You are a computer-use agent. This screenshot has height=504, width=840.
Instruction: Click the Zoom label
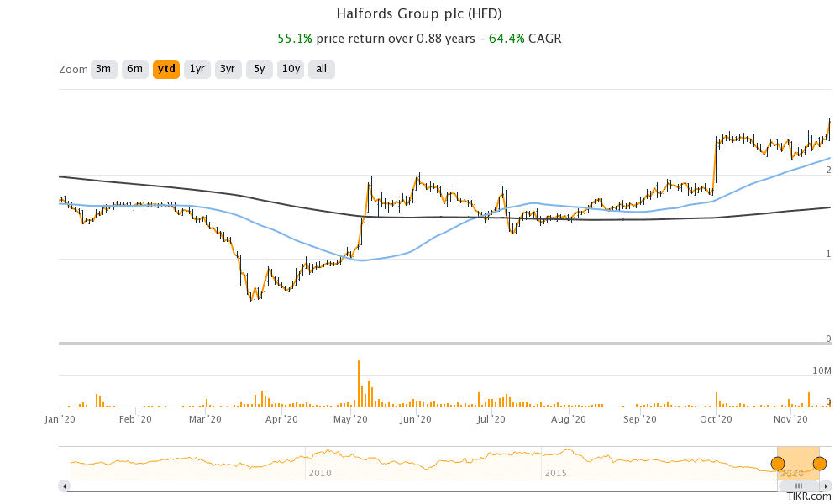pos(73,70)
